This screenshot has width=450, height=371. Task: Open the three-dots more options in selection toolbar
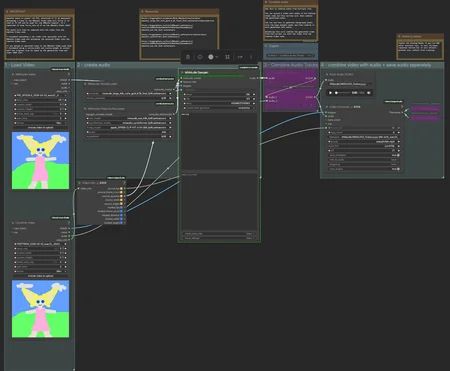point(251,57)
